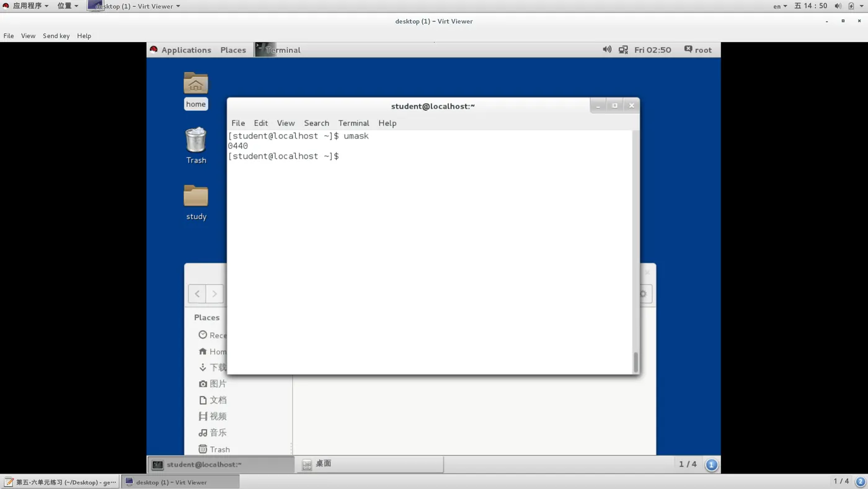The height and width of the screenshot is (489, 868).
Task: Click the guest workspace switcher 1 / 4
Action: tap(688, 464)
